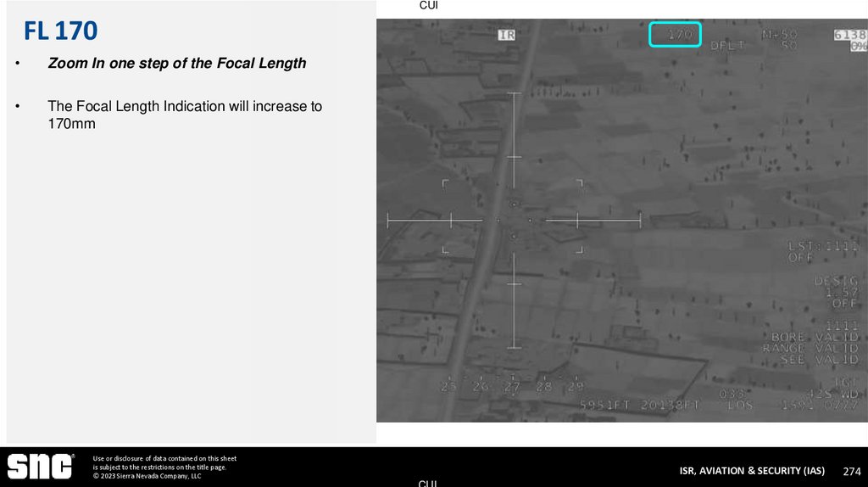This screenshot has height=487, width=868.
Task: Select the 'FL 170' slide title
Action: point(60,31)
